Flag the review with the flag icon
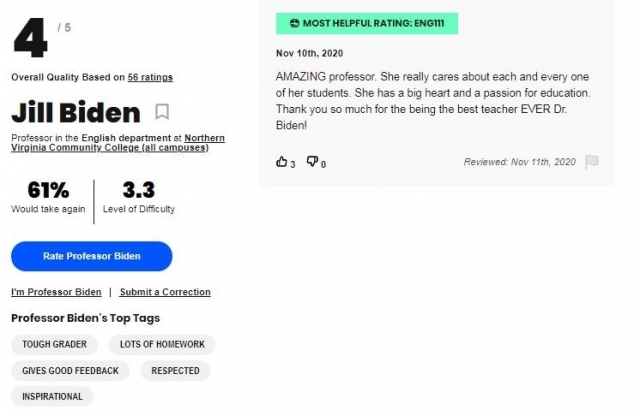Screen dimensions: 640x416 (591, 162)
